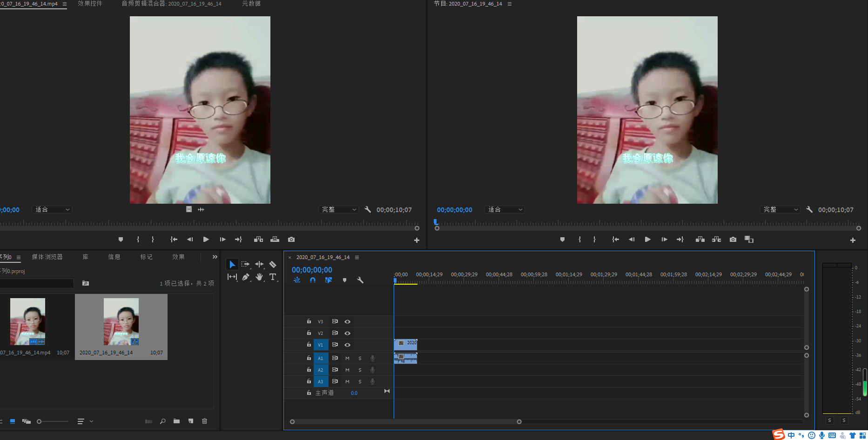
Task: Toggle timeline snapping magnet
Action: pyautogui.click(x=313, y=280)
